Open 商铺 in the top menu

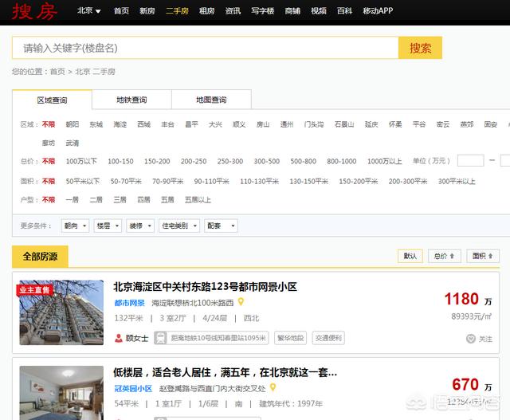(x=292, y=10)
